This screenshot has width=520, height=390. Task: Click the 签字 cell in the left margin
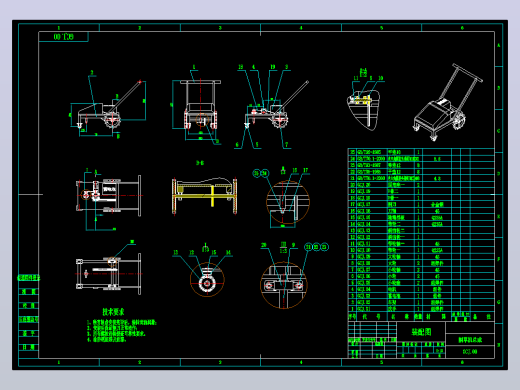[x=29, y=333]
